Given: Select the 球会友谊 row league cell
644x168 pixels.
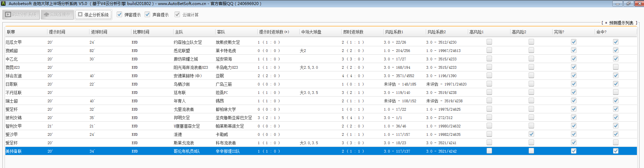Looking at the screenshot, I should coord(13,76).
